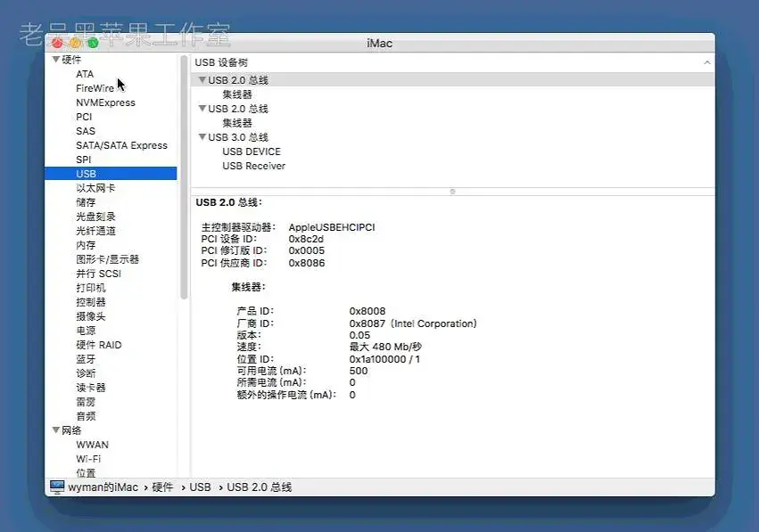Image resolution: width=759 pixels, height=532 pixels.
Task: Select 摄像头 camera in sidebar
Action: pyautogui.click(x=90, y=316)
